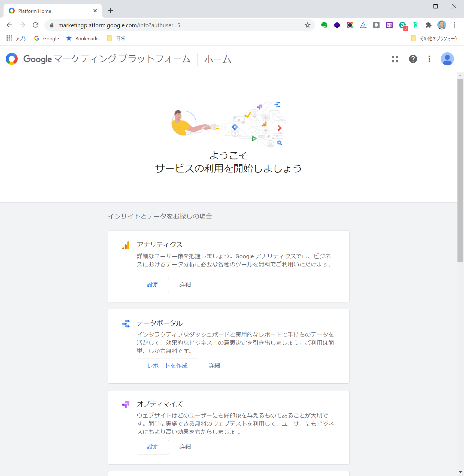Image resolution: width=464 pixels, height=476 pixels.
Task: Open the Bookmarks star bookmark
Action: (x=83, y=38)
